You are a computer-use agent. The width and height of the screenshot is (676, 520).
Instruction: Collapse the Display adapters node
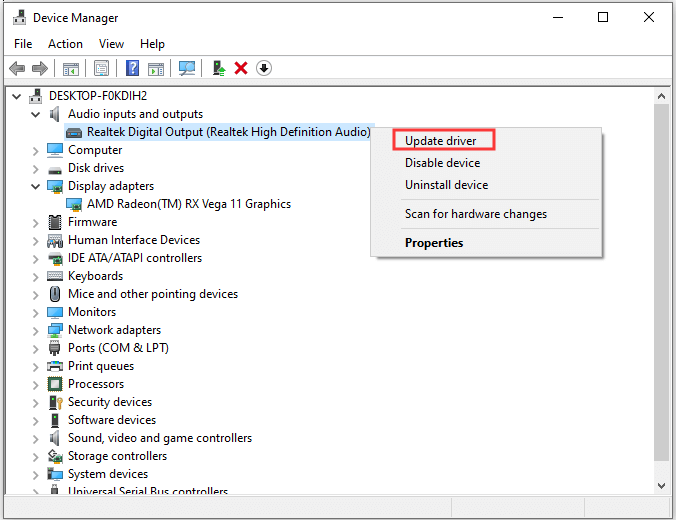tap(37, 186)
